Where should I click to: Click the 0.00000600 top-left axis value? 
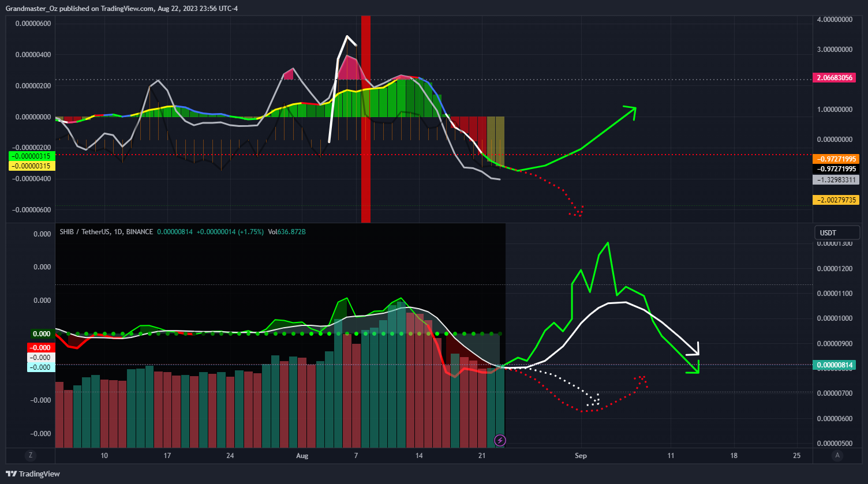tap(32, 24)
